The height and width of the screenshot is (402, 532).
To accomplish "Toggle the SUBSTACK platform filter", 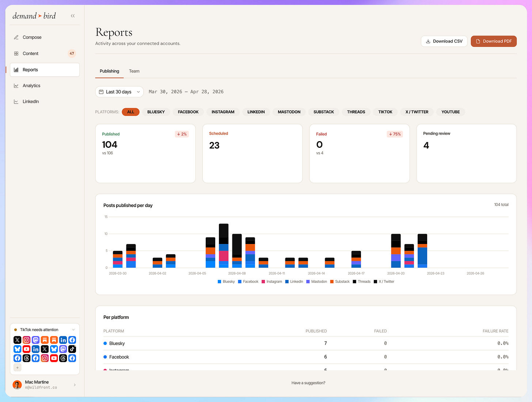I will pyautogui.click(x=324, y=112).
